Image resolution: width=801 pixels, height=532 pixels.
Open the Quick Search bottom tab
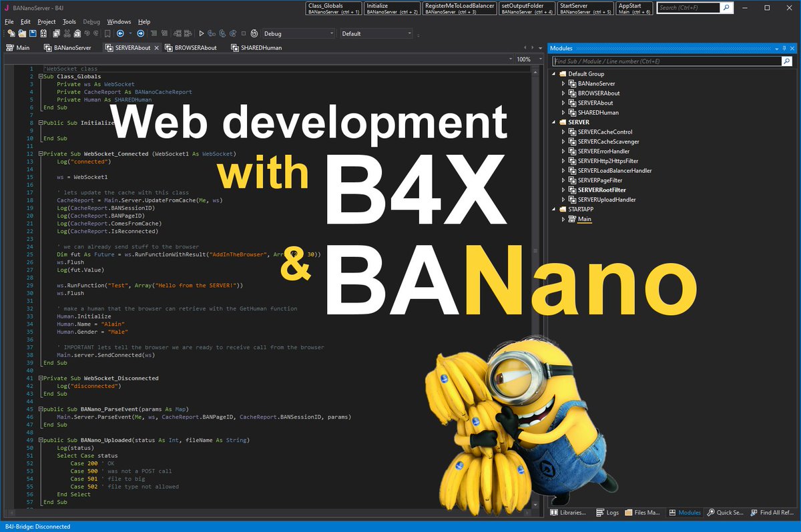click(x=725, y=513)
